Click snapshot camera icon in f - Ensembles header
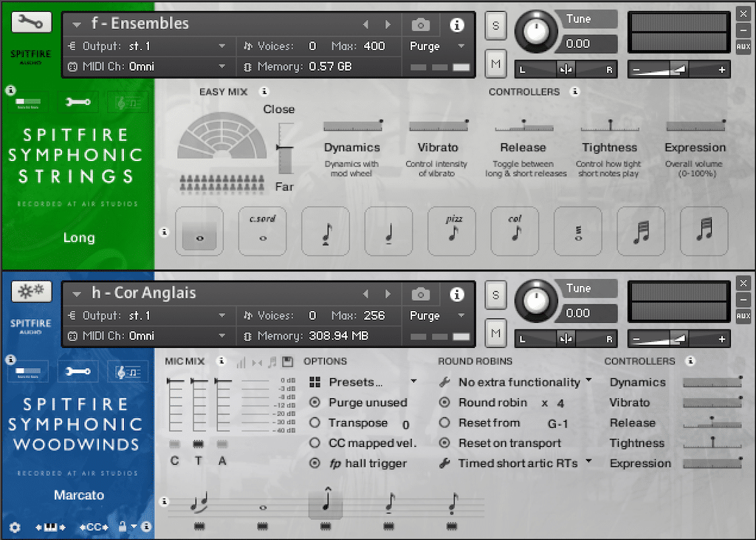 (420, 24)
